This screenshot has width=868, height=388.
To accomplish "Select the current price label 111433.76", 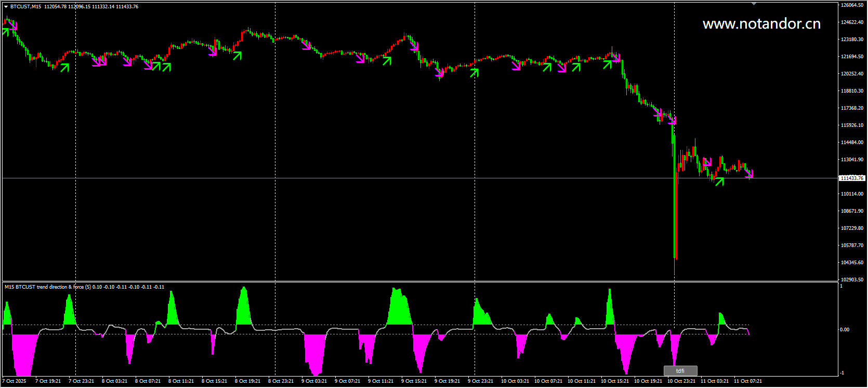I will click(852, 178).
